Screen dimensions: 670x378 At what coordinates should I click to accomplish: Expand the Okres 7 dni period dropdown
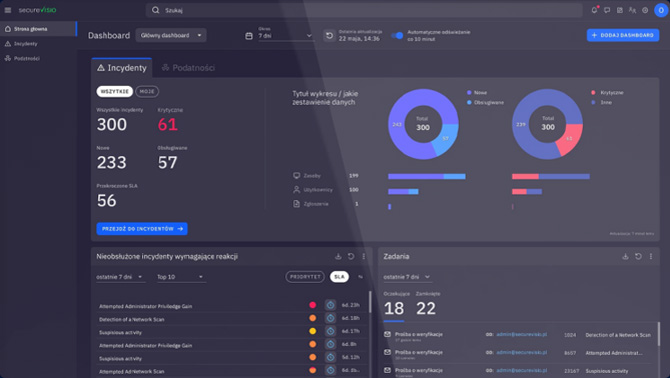[285, 36]
